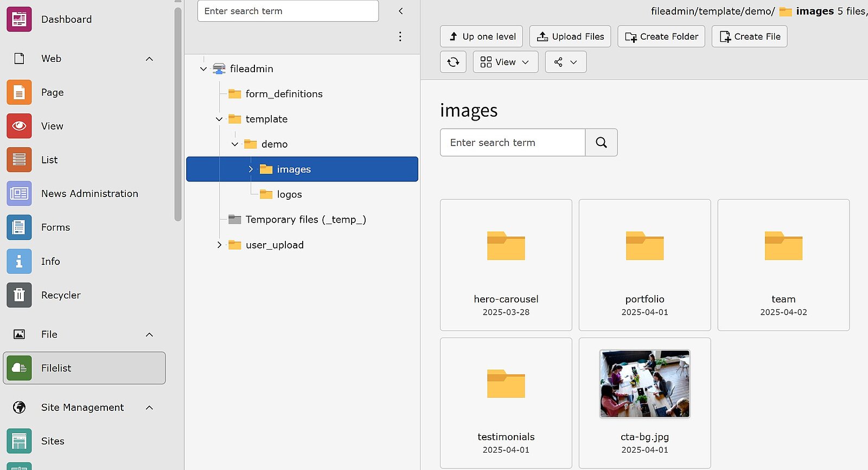Click the reload refresh icon button
Image resolution: width=868 pixels, height=470 pixels.
pos(453,62)
